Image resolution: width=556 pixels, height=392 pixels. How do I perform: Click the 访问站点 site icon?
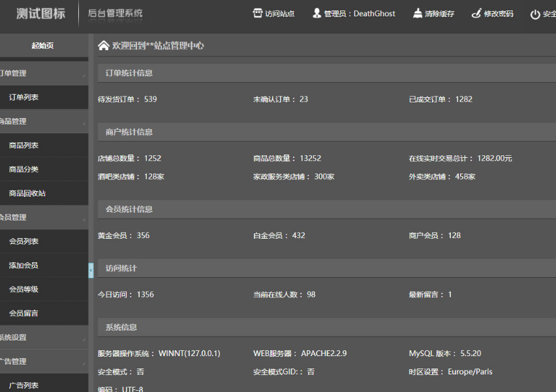(258, 12)
